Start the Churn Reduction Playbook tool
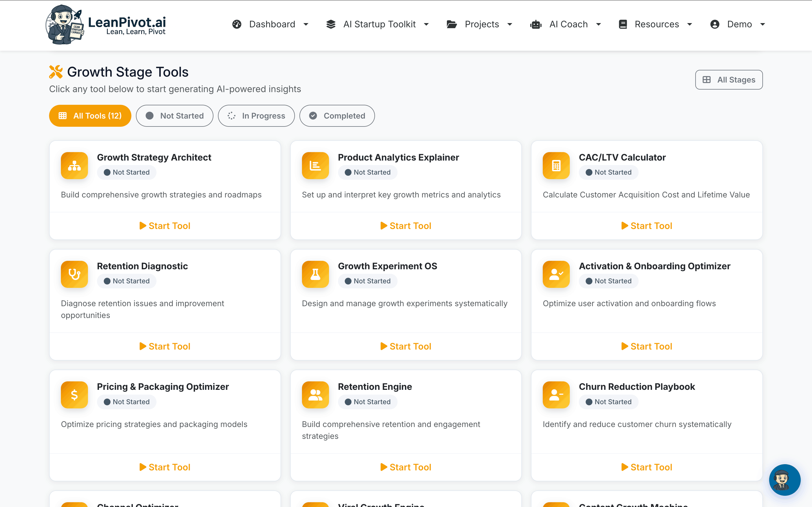 (x=646, y=467)
